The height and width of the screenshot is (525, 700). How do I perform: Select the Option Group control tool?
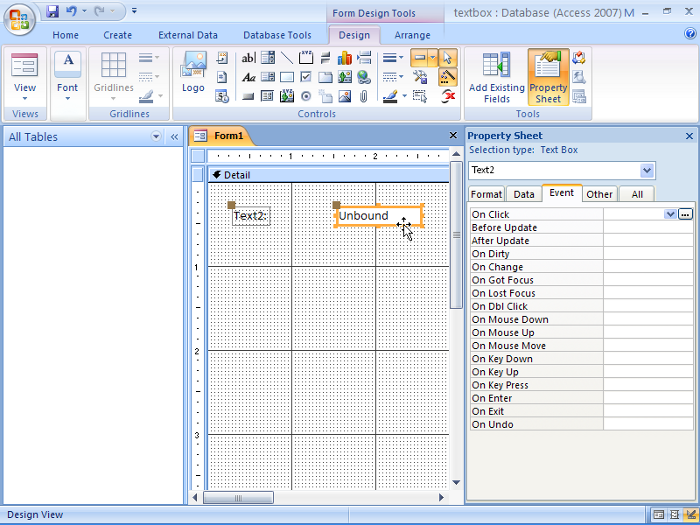point(306,58)
